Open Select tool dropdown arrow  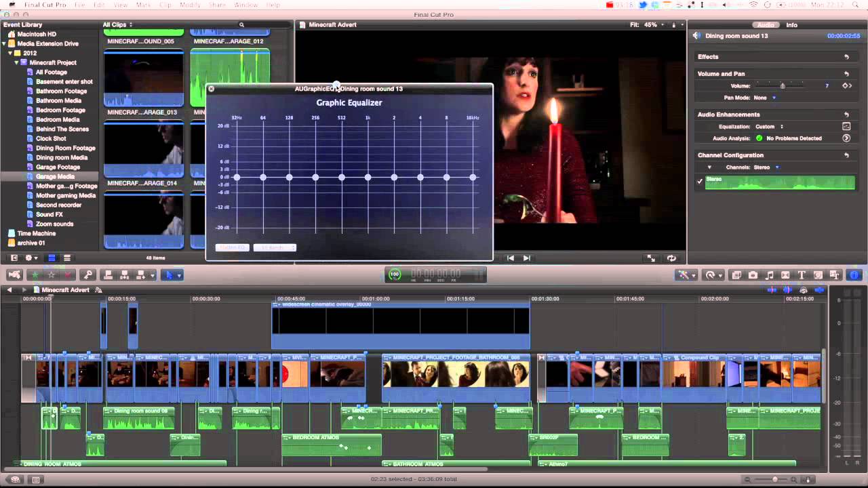point(179,275)
